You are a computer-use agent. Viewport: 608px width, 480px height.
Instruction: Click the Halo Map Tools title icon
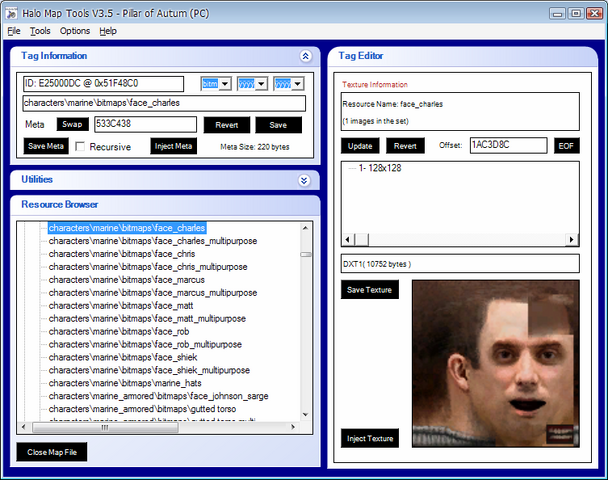point(12,14)
